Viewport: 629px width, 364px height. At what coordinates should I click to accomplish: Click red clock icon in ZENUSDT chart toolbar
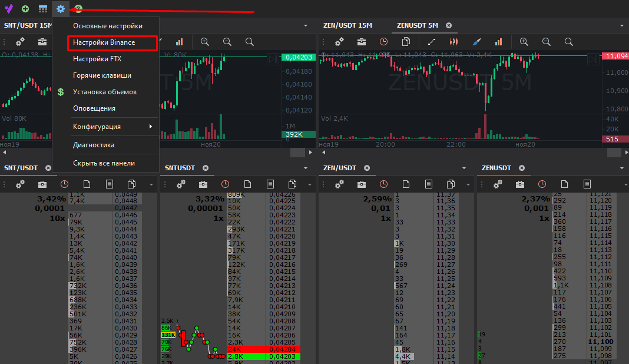pyautogui.click(x=383, y=42)
